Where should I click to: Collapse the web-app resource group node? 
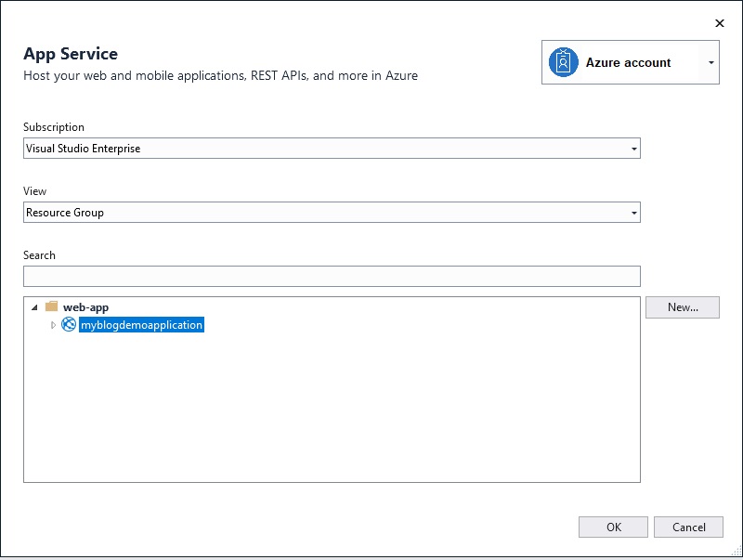[x=34, y=307]
